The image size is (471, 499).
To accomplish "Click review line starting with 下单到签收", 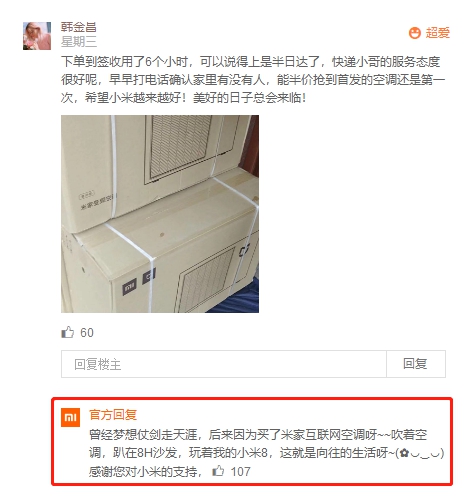I will (251, 62).
